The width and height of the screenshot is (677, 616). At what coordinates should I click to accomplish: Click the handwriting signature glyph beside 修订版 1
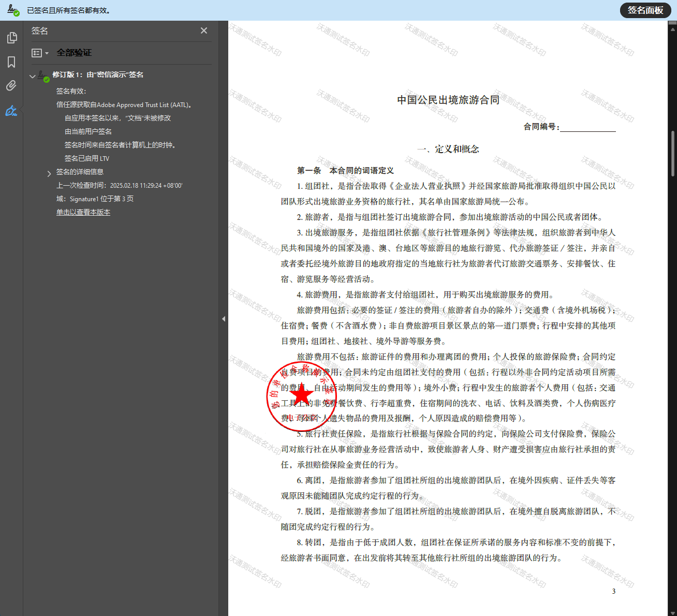click(x=41, y=74)
